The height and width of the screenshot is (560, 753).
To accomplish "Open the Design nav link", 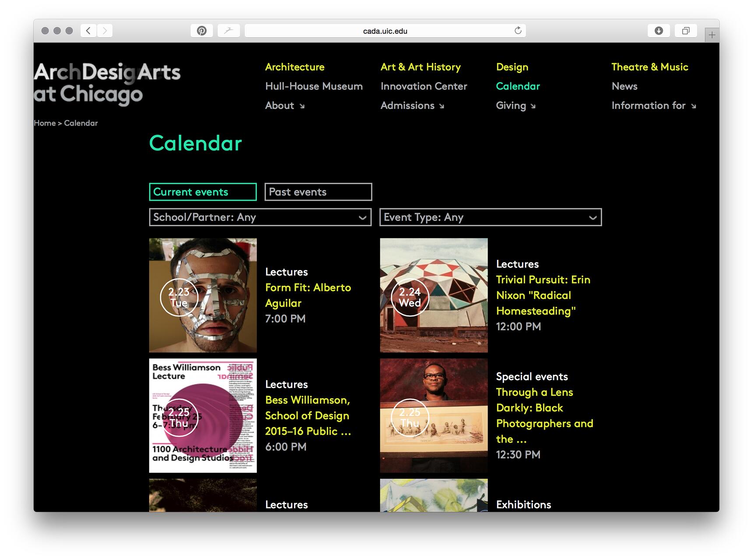I will [512, 67].
